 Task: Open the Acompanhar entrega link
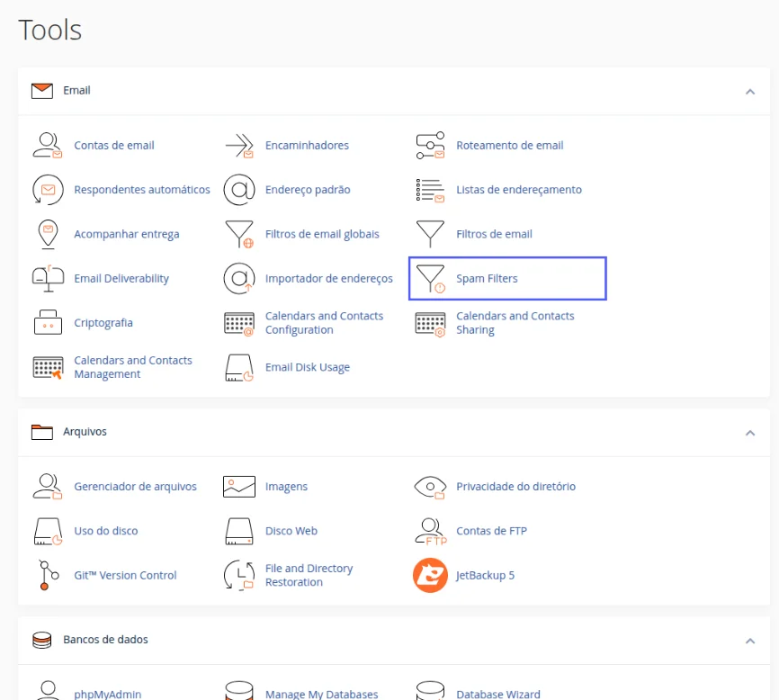click(x=127, y=234)
